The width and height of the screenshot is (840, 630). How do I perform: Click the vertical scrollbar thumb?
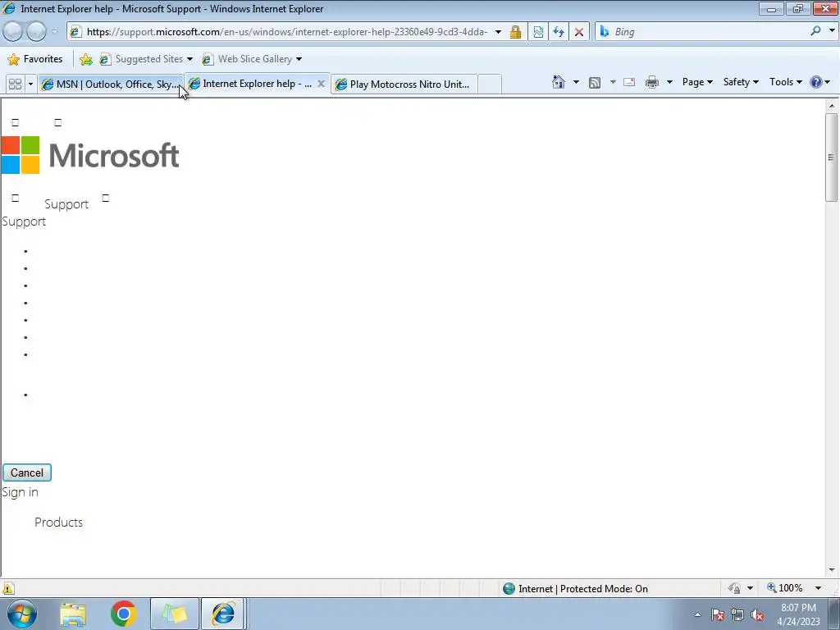click(832, 157)
